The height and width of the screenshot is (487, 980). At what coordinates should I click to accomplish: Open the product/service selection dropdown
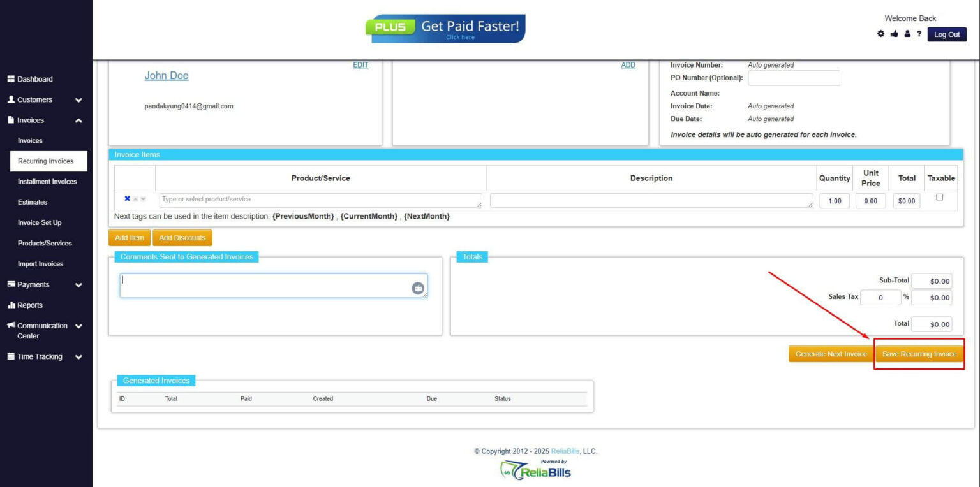[x=319, y=199]
